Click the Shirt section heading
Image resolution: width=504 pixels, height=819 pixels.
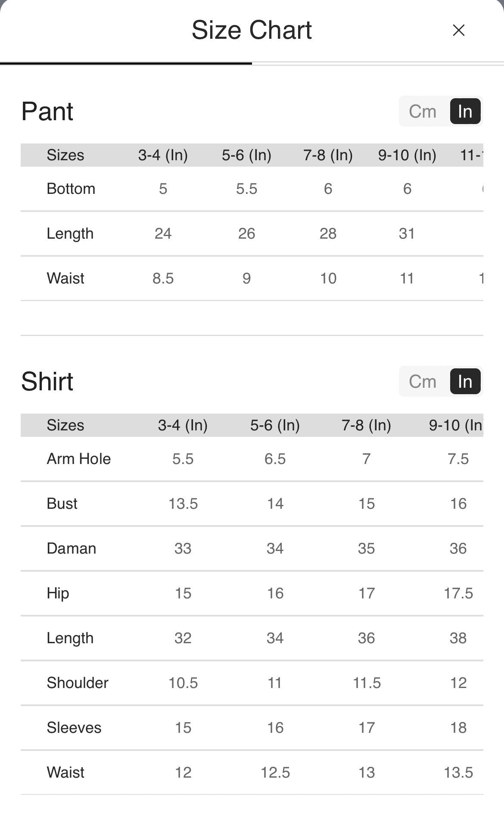[47, 382]
